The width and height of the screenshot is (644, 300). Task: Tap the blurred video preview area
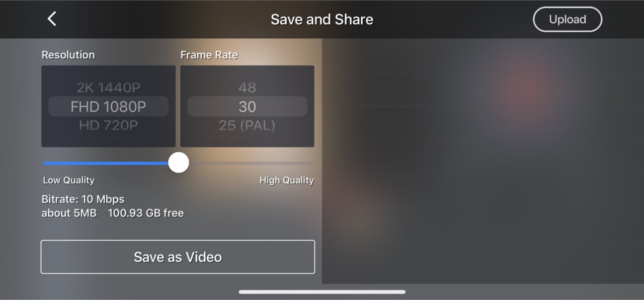point(483,161)
